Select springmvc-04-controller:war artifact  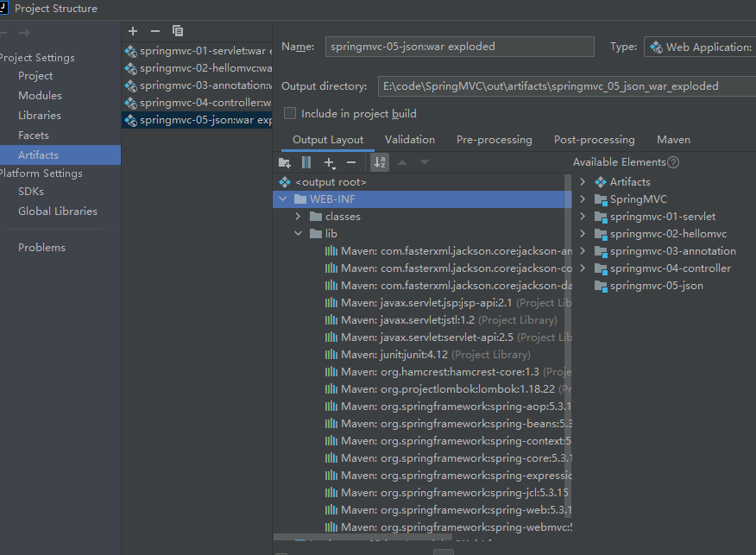point(197,103)
